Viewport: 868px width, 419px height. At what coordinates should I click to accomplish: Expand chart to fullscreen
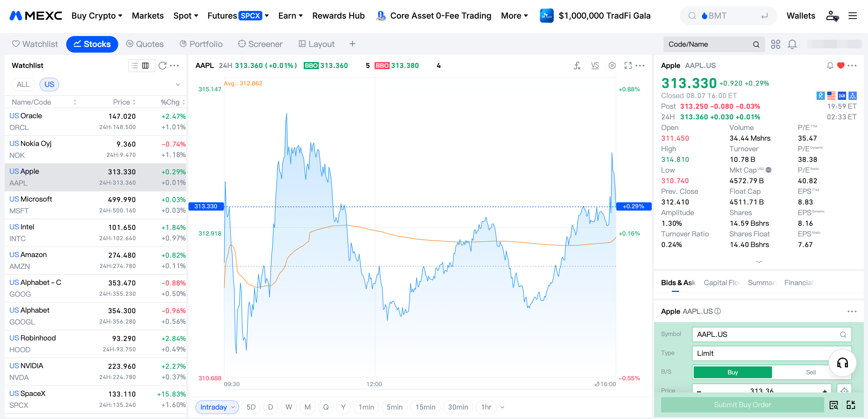(x=628, y=65)
